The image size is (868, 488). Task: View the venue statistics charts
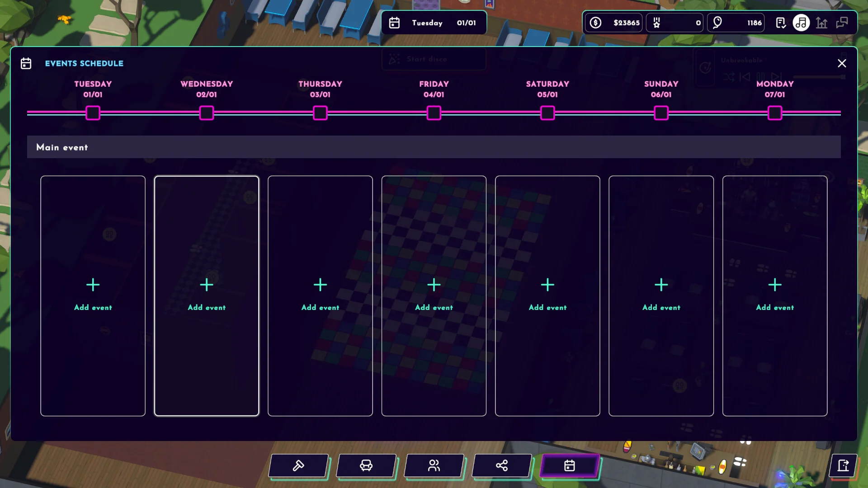pos(821,23)
